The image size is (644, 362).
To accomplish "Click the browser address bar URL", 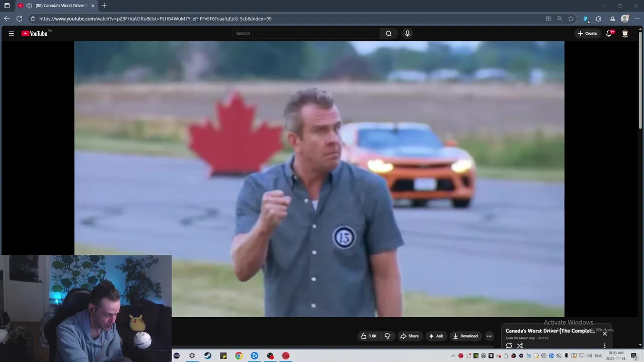I will pos(155,19).
